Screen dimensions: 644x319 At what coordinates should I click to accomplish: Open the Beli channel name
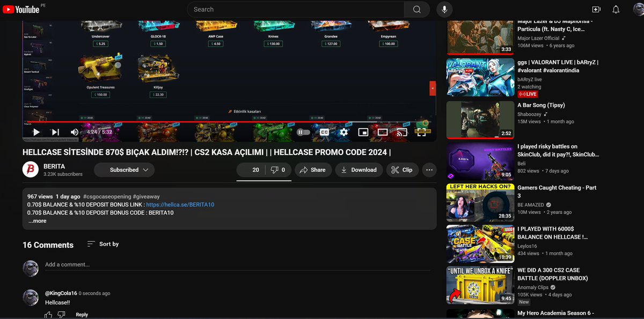coord(522,164)
